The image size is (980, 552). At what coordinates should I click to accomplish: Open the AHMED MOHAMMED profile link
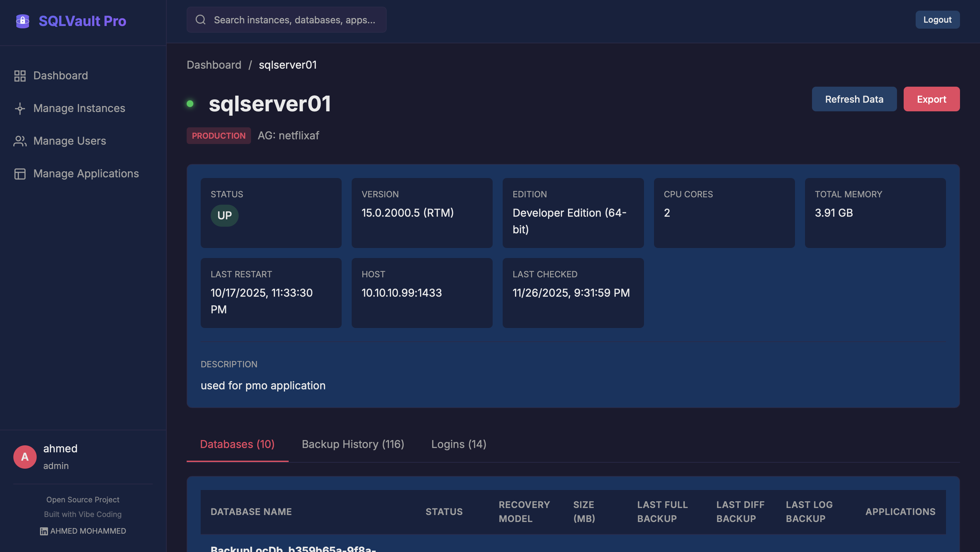pos(88,531)
